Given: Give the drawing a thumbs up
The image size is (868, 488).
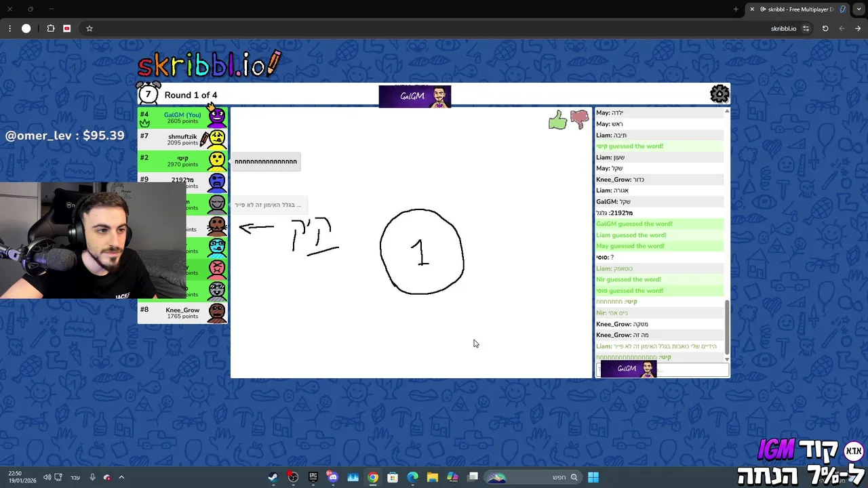Looking at the screenshot, I should [557, 121].
